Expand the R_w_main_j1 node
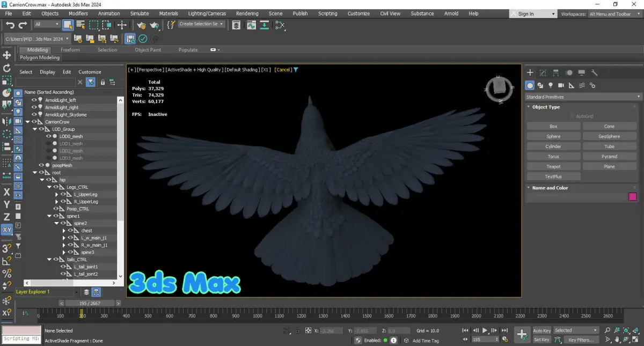Image resolution: width=644 pixels, height=346 pixels. (x=64, y=245)
